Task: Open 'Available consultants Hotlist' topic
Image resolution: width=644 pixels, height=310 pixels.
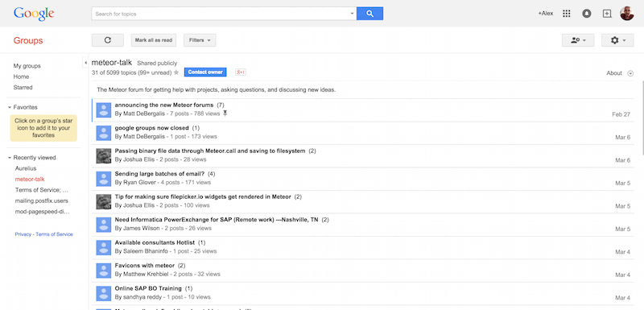Action: point(155,243)
